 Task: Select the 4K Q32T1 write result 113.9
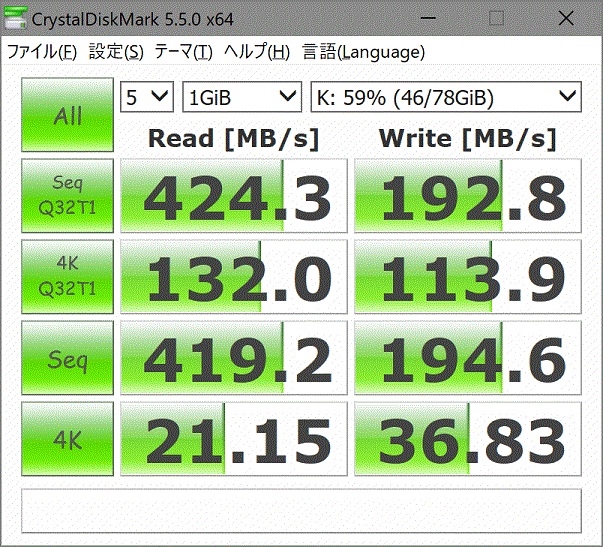click(x=468, y=277)
